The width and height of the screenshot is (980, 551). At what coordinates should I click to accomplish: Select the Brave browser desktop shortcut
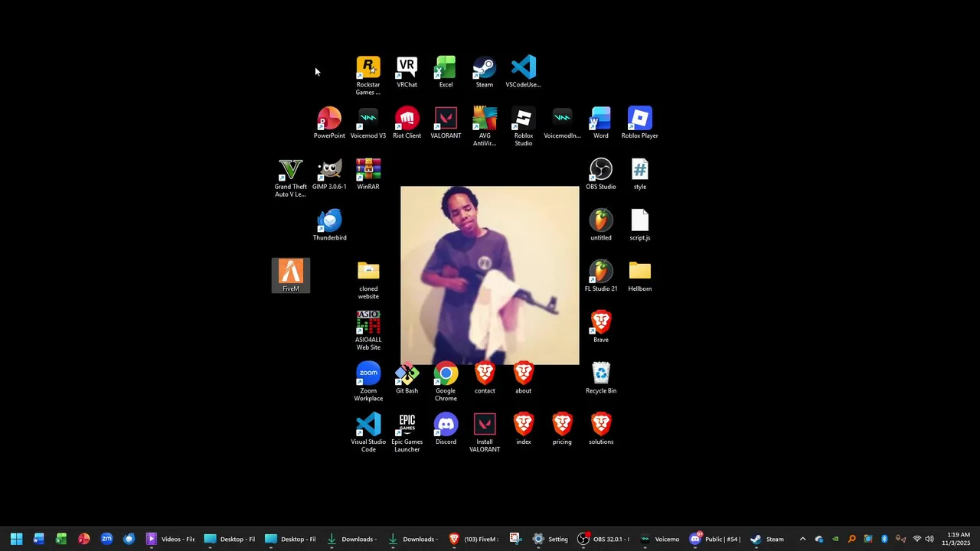point(601,327)
